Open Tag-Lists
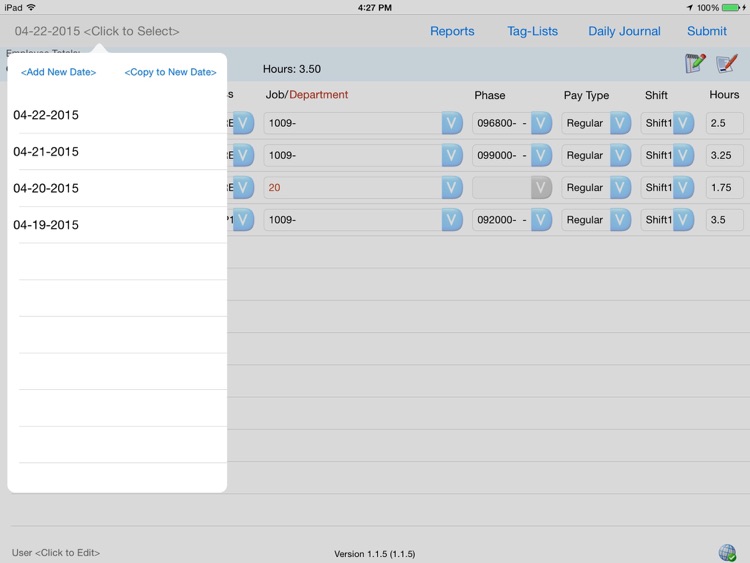Screen dimensions: 750x563 [532, 31]
